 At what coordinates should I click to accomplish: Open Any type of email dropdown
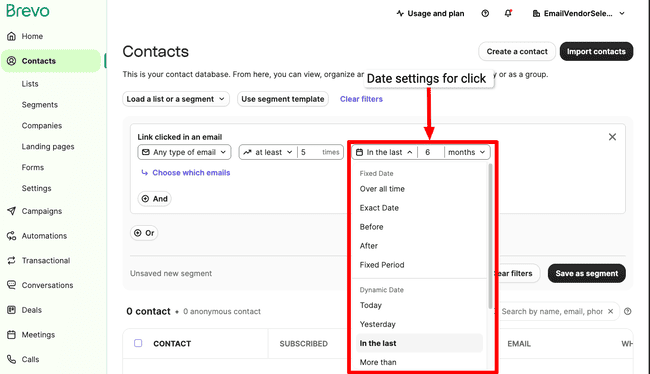184,152
